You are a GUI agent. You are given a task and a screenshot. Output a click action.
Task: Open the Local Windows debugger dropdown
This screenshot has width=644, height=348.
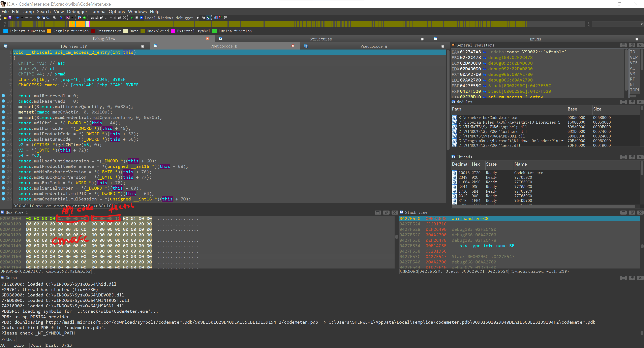[197, 18]
